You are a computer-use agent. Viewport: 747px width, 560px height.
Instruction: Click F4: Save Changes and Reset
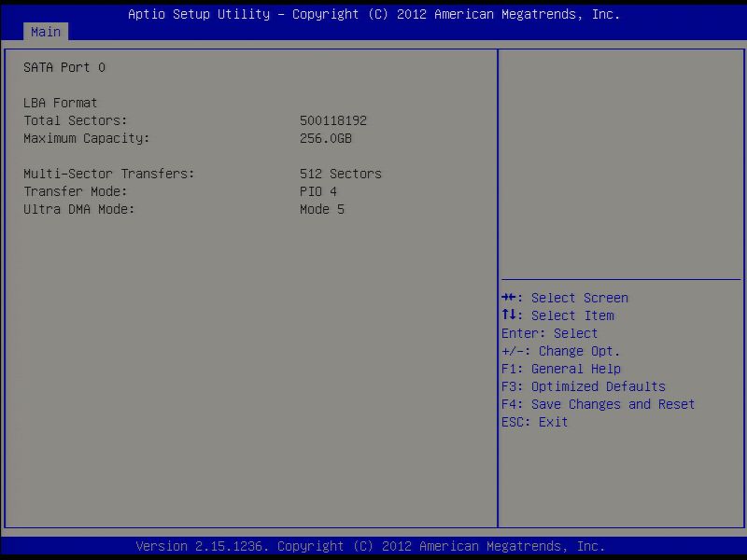(x=598, y=404)
